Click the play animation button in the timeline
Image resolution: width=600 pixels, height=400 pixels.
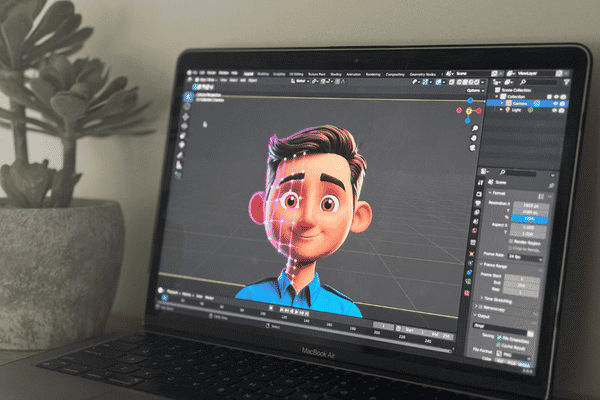(x=296, y=312)
